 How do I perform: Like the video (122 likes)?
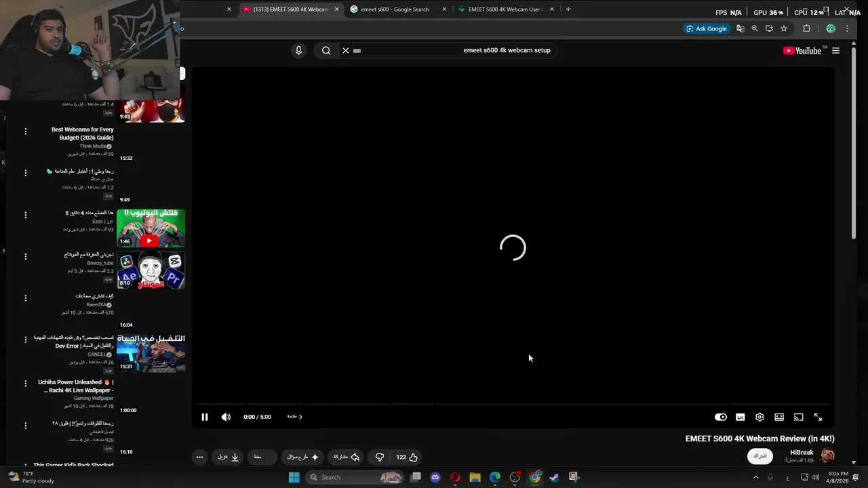[407, 457]
